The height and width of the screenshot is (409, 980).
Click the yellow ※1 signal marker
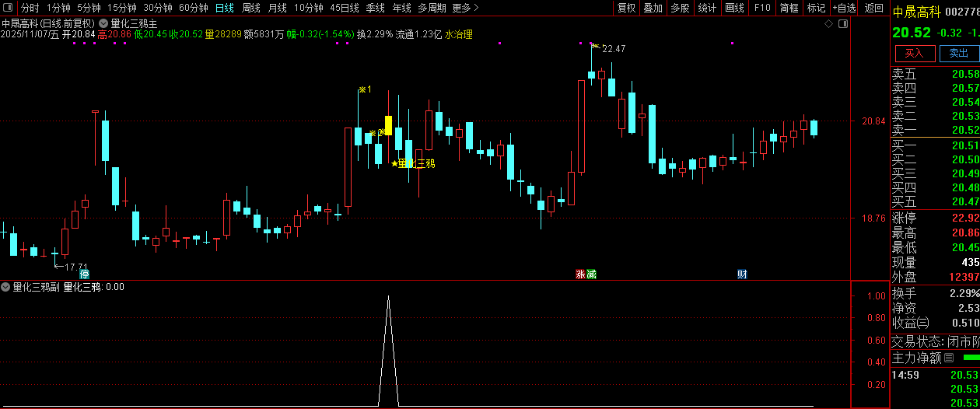[365, 89]
